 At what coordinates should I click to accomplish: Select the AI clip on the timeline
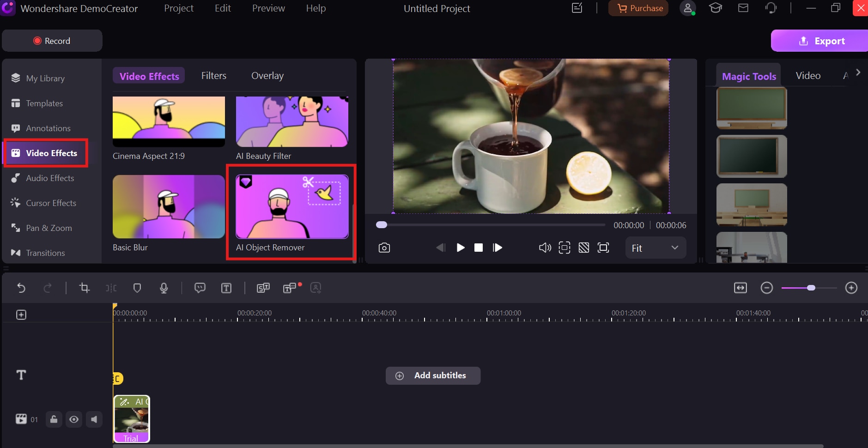coord(132,419)
